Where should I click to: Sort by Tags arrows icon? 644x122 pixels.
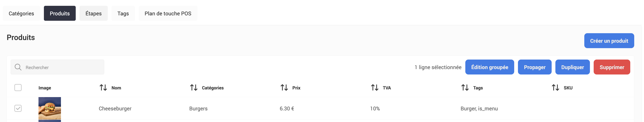[x=465, y=88]
